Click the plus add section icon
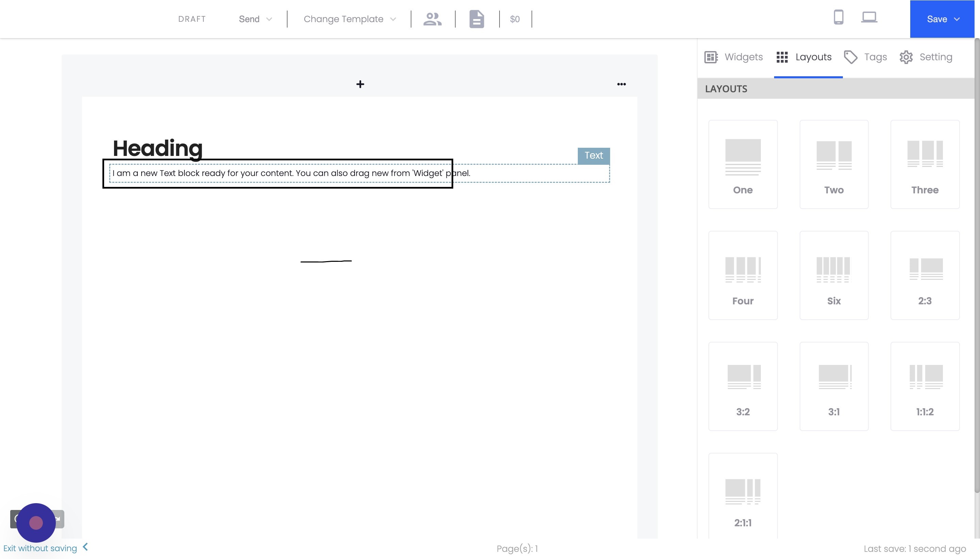The width and height of the screenshot is (980, 559). pos(360,84)
